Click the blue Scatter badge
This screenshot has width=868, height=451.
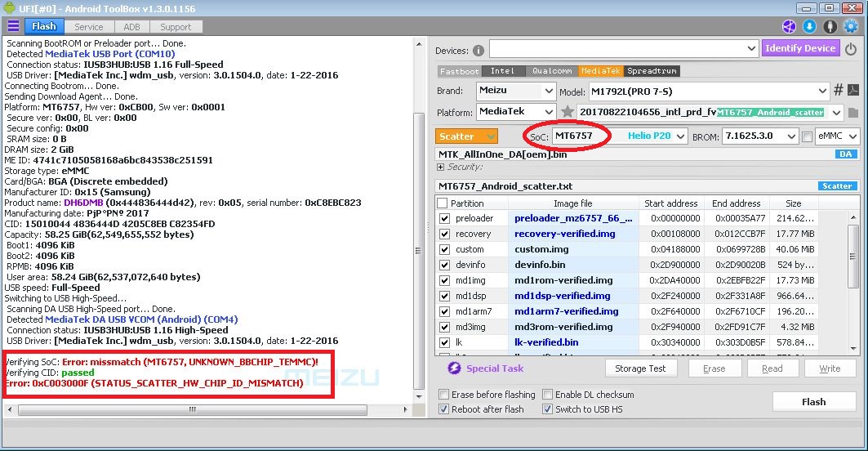tap(838, 186)
